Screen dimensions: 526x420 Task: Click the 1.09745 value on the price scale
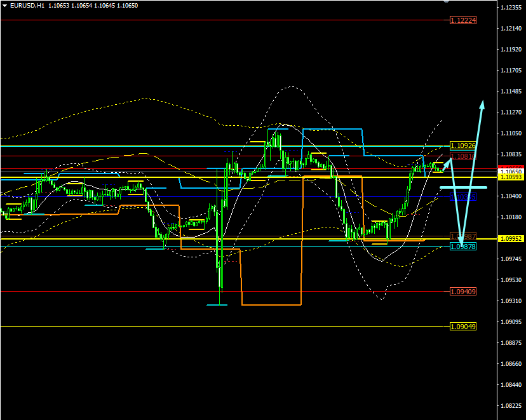[x=511, y=259]
